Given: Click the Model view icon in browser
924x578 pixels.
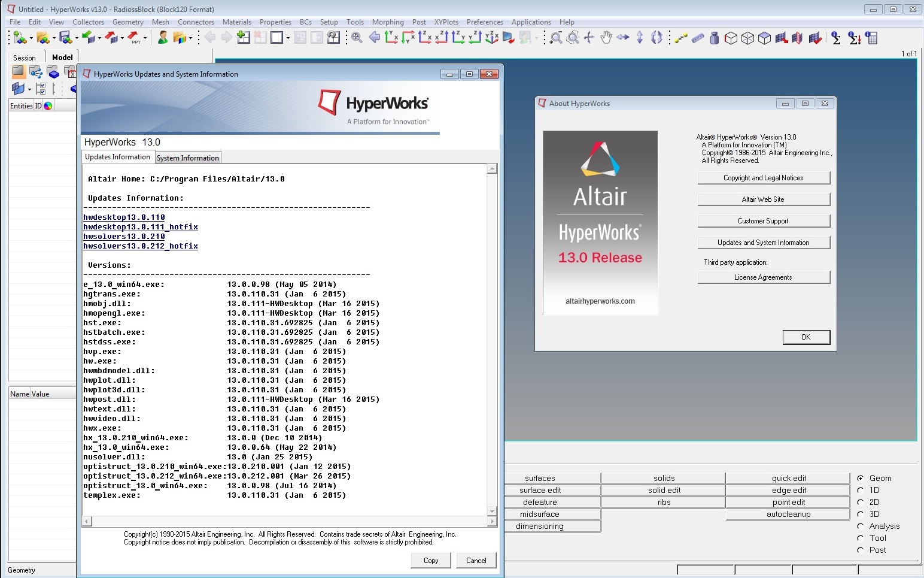Looking at the screenshot, I should coord(19,72).
